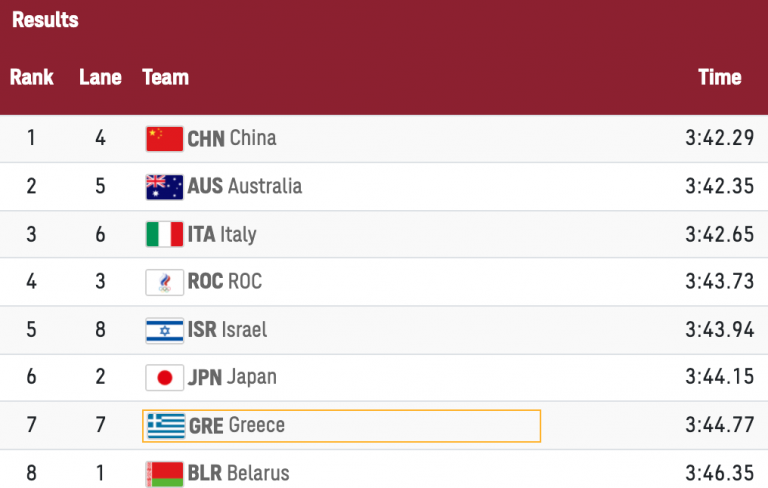Click the ROC Olympic committee flag icon
The image size is (768, 488).
164,282
